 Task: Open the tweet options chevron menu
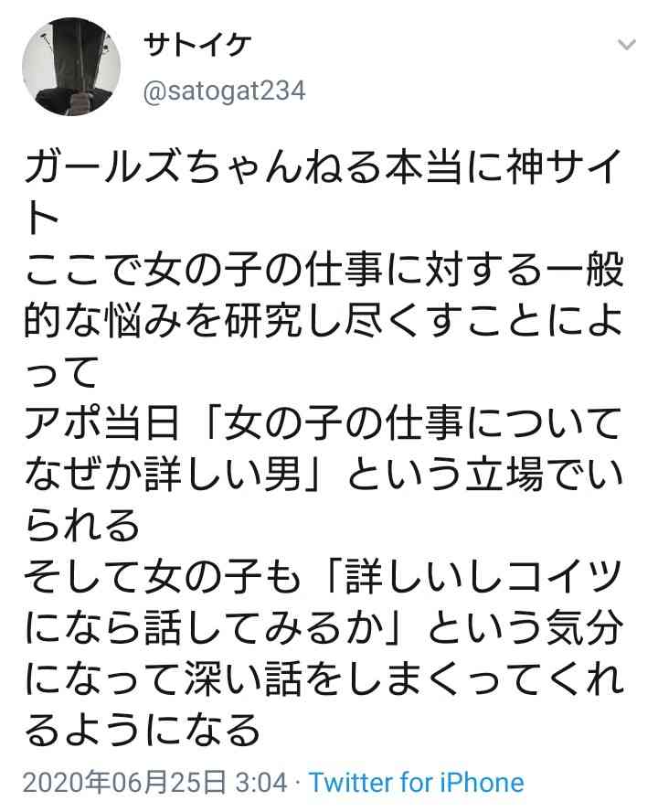click(627, 45)
